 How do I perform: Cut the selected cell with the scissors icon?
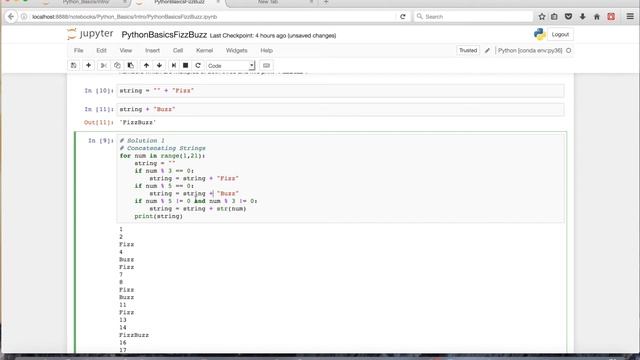[104, 65]
